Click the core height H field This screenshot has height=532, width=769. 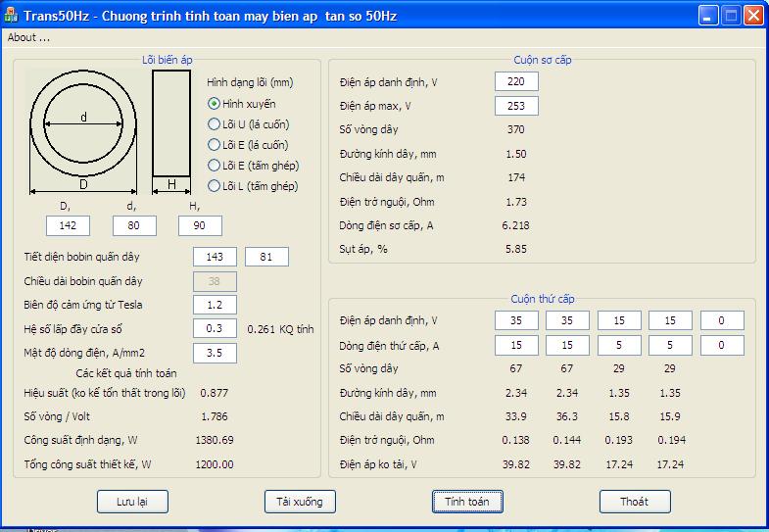click(200, 226)
